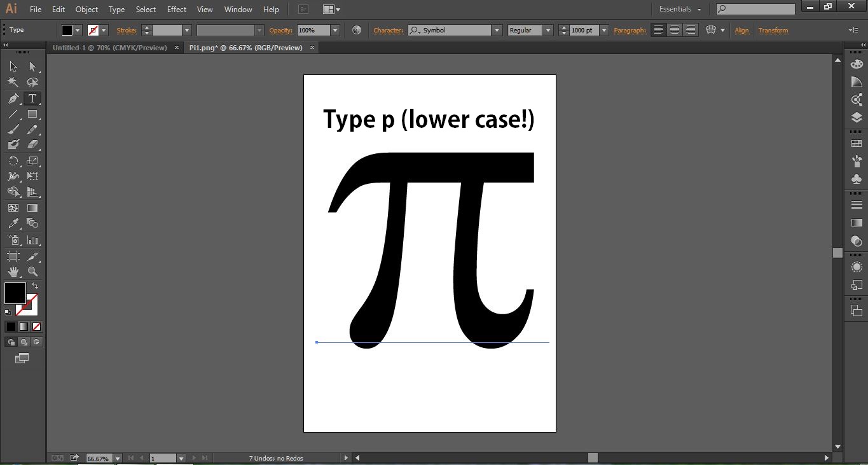868x465 pixels.
Task: Pick the Direct Selection tool (white arrow)
Action: point(32,67)
